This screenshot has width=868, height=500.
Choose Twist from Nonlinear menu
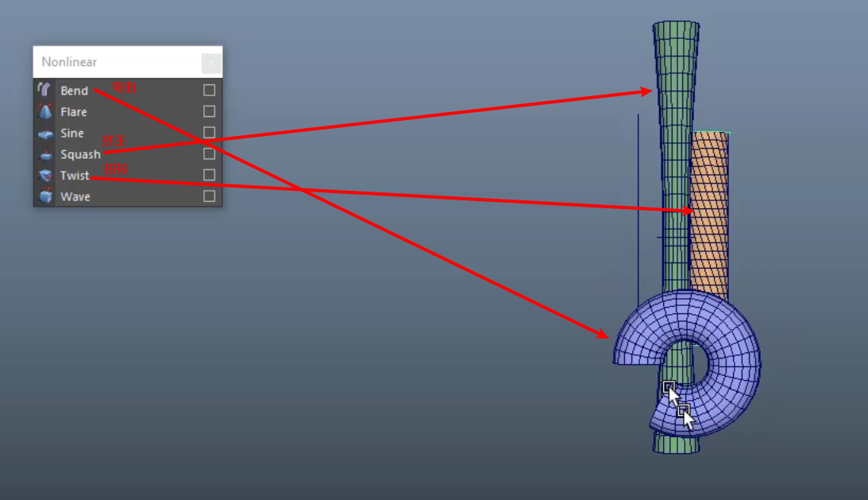pyautogui.click(x=74, y=175)
